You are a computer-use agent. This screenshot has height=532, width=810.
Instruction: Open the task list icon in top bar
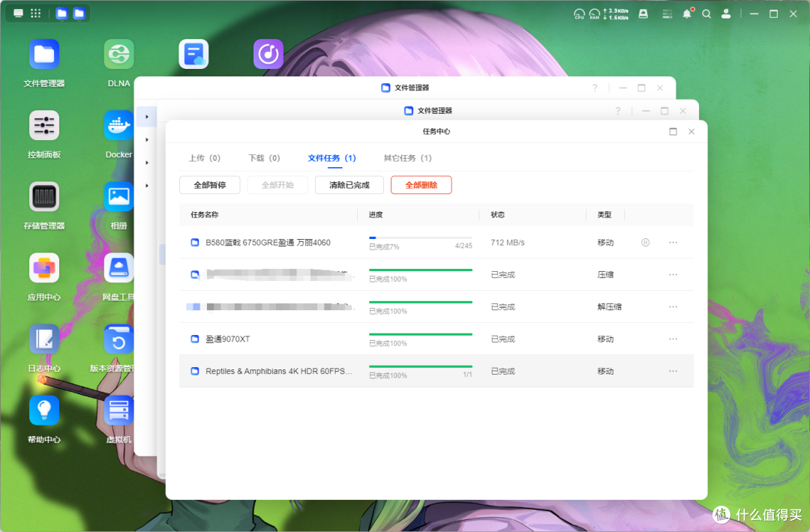(667, 14)
